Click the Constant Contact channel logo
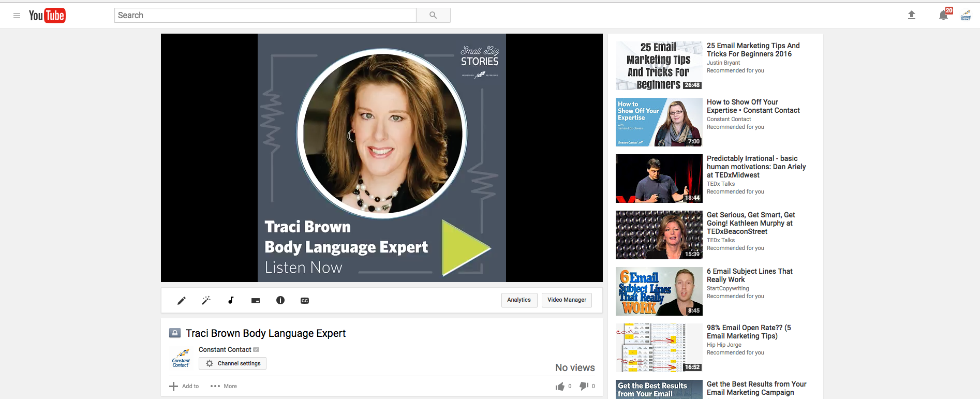 pos(181,358)
